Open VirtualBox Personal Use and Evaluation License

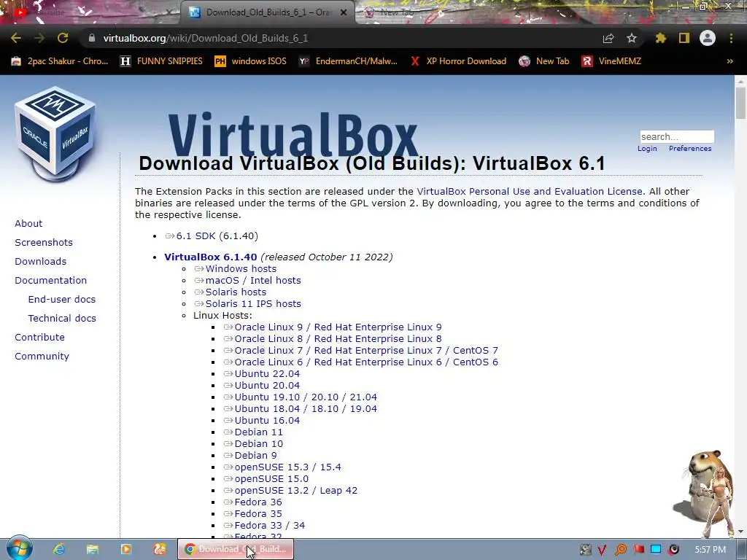coord(530,192)
